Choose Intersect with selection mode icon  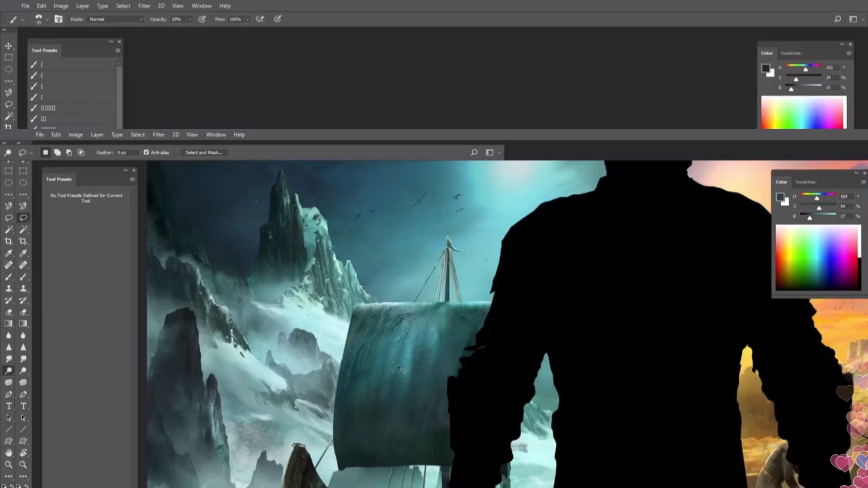(81, 153)
